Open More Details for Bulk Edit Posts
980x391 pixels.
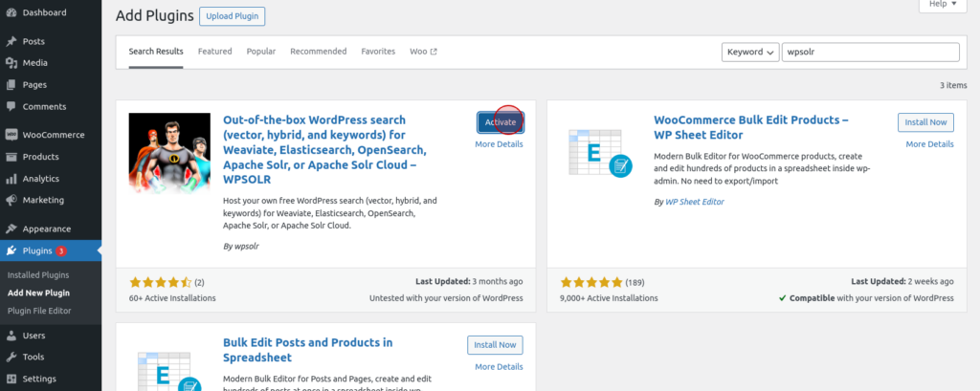pyautogui.click(x=499, y=367)
